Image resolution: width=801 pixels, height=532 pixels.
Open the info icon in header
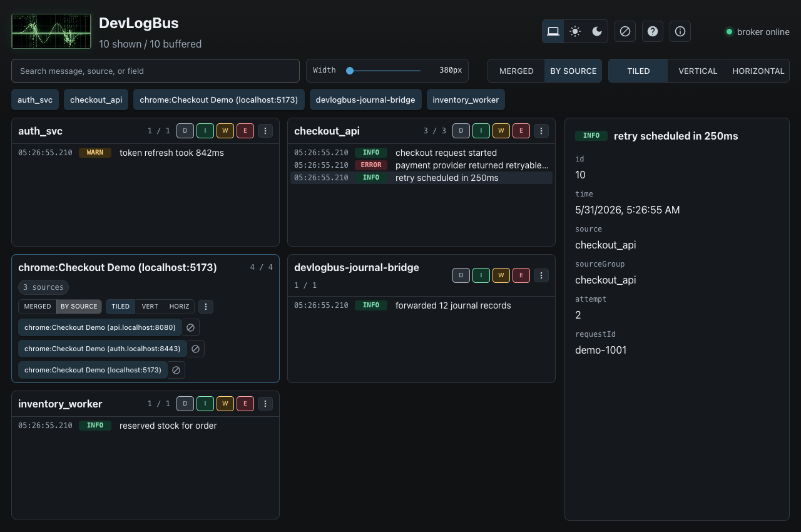click(680, 31)
